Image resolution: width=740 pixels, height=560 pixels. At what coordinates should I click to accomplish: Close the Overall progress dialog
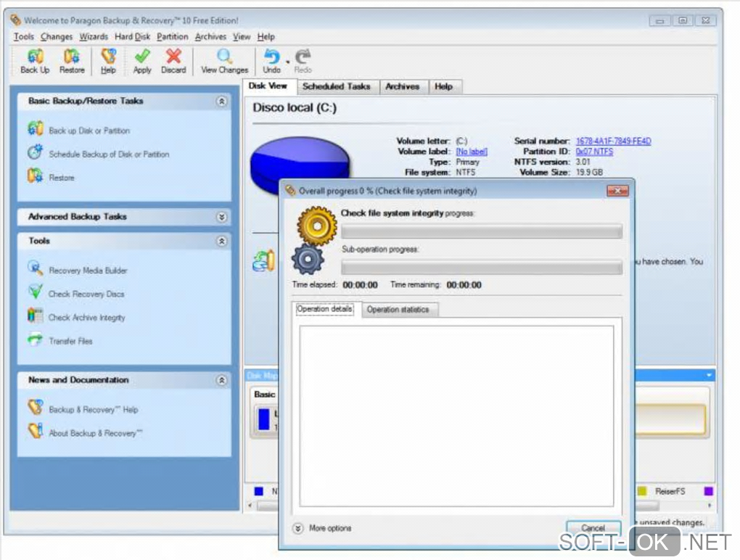[x=617, y=191]
